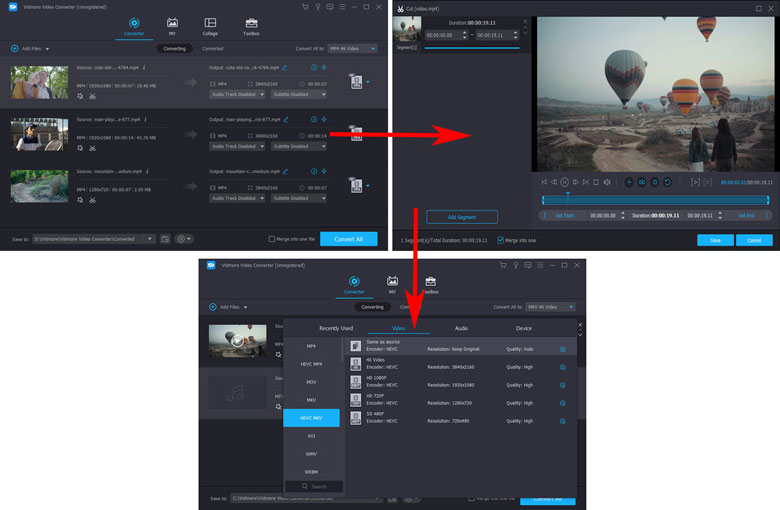Open the Collage tab in the top-left Vidmore window
The image size is (780, 510).
(x=210, y=26)
